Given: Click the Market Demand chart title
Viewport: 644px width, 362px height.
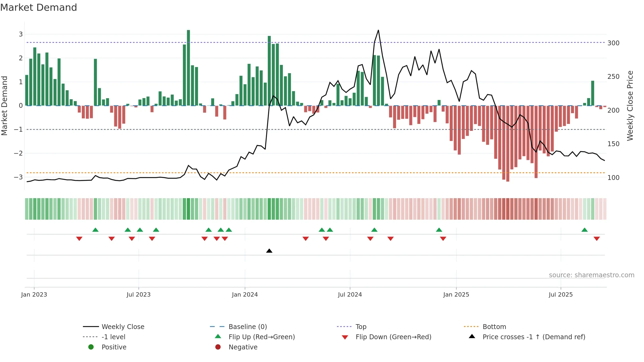Looking at the screenshot, I should click(39, 8).
